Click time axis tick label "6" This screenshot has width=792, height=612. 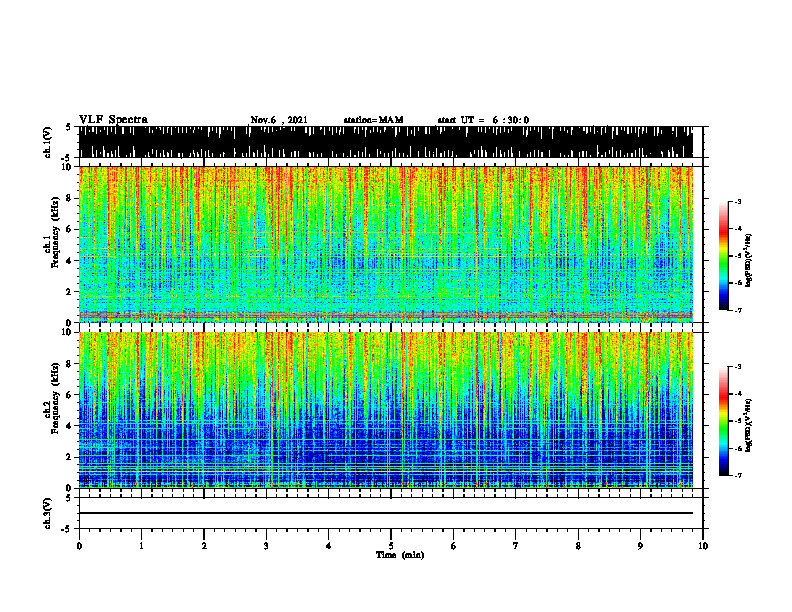pos(454,546)
